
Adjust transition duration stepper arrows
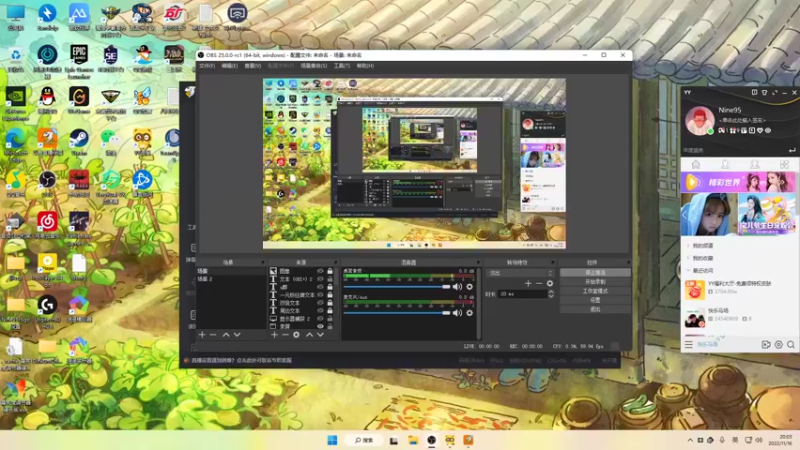551,294
